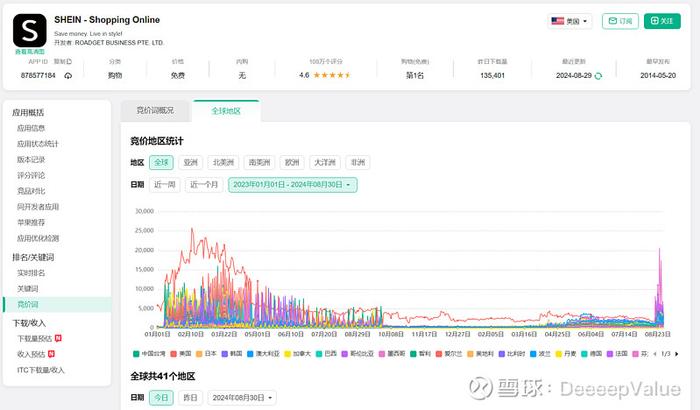The image size is (700, 410).
Task: Open 竞价词 in the sidebar
Action: click(57, 305)
